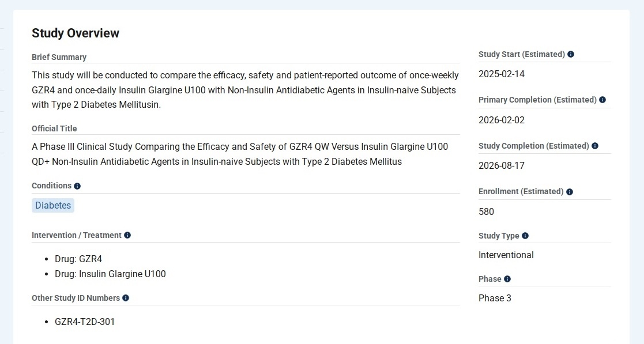
Task: Open the Phase info icon
Action: [507, 279]
